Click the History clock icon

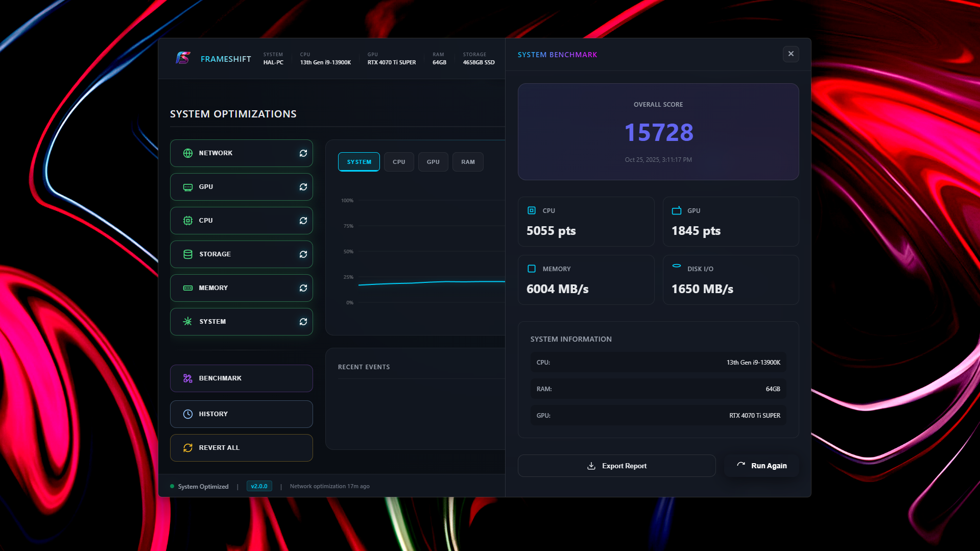187,414
